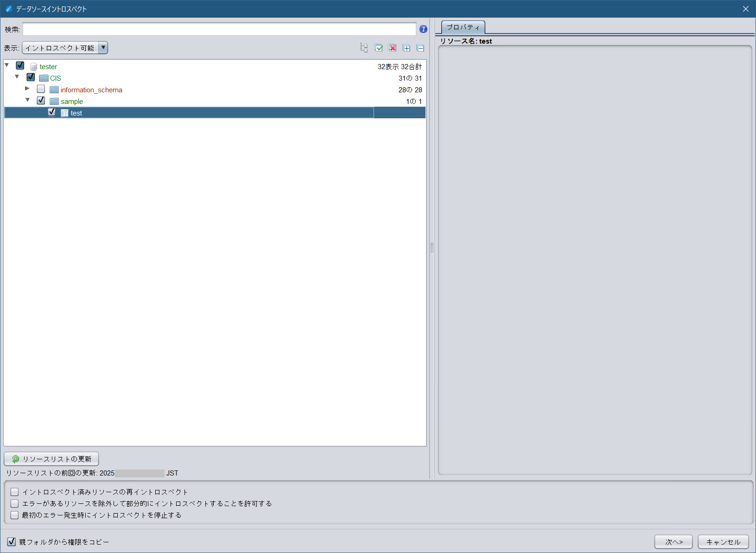The width and height of the screenshot is (756, 553).
Task: Expand the information_schema node
Action: (27, 88)
